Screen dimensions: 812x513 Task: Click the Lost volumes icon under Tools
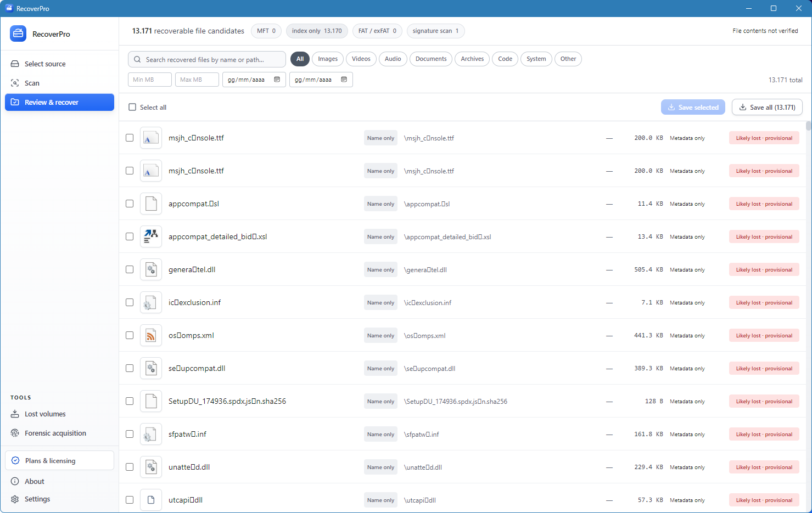15,414
